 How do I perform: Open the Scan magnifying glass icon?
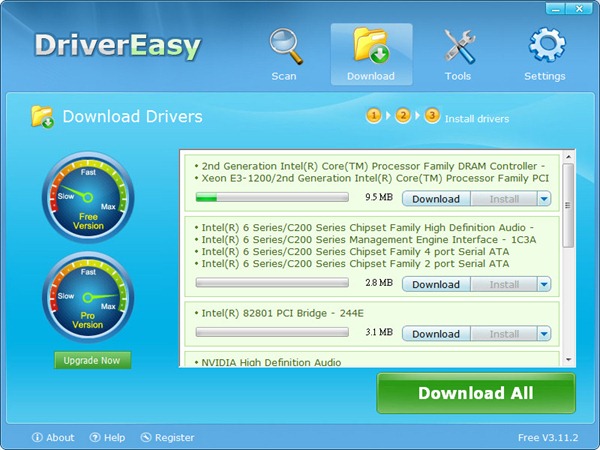(x=286, y=46)
